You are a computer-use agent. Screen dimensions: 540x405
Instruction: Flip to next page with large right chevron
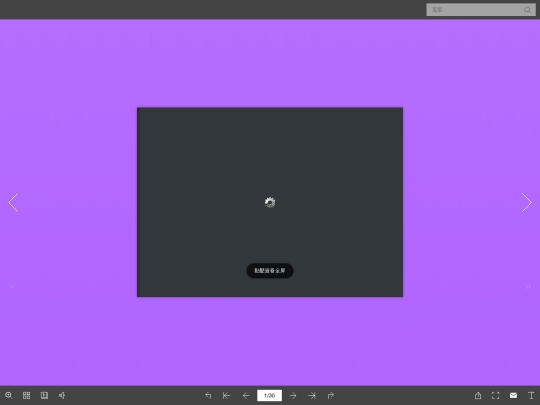click(527, 202)
